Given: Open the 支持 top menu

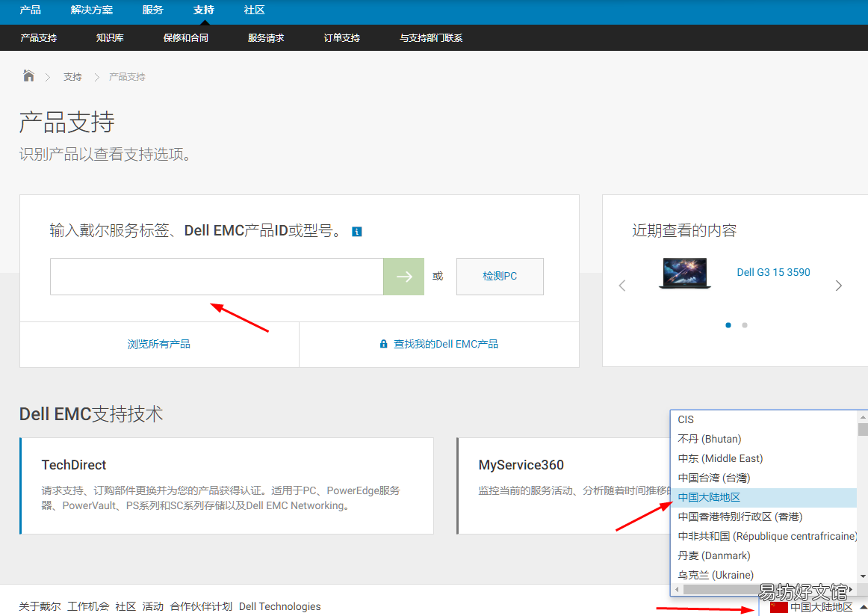Looking at the screenshot, I should point(204,10).
